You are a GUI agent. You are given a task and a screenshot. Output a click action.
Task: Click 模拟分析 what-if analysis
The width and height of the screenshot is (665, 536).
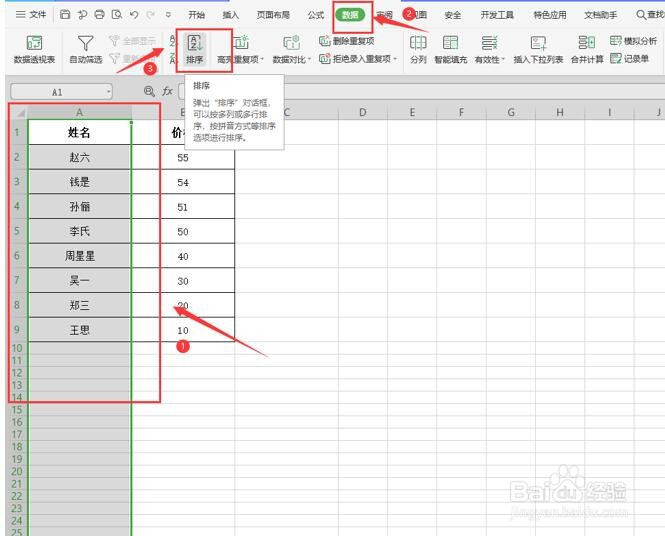tap(634, 41)
